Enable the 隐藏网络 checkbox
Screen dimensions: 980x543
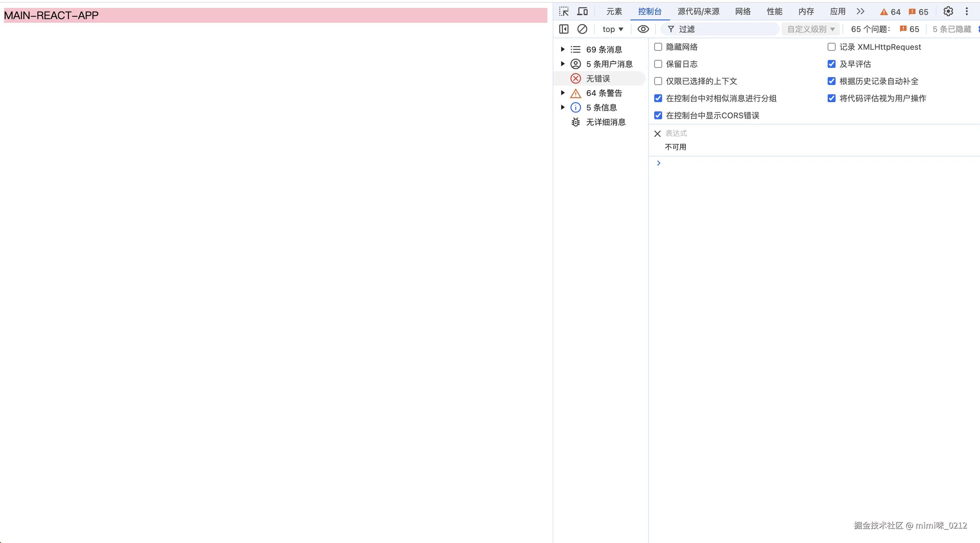(x=658, y=47)
